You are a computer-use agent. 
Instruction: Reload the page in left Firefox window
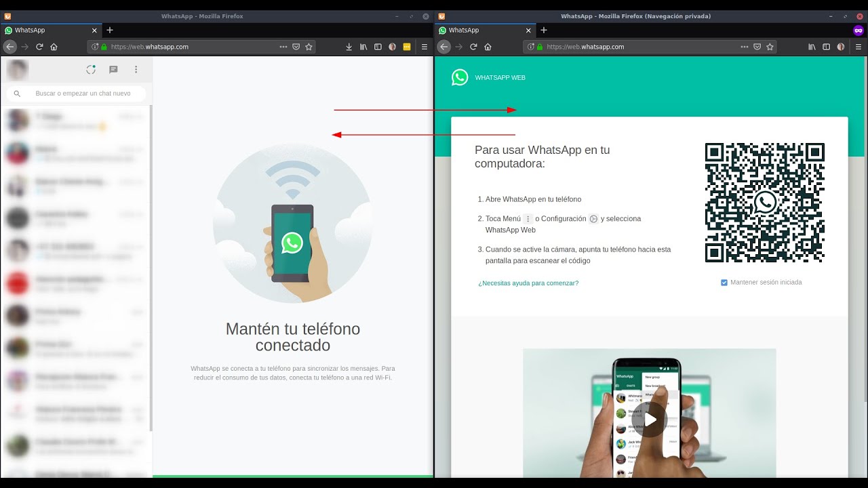39,47
